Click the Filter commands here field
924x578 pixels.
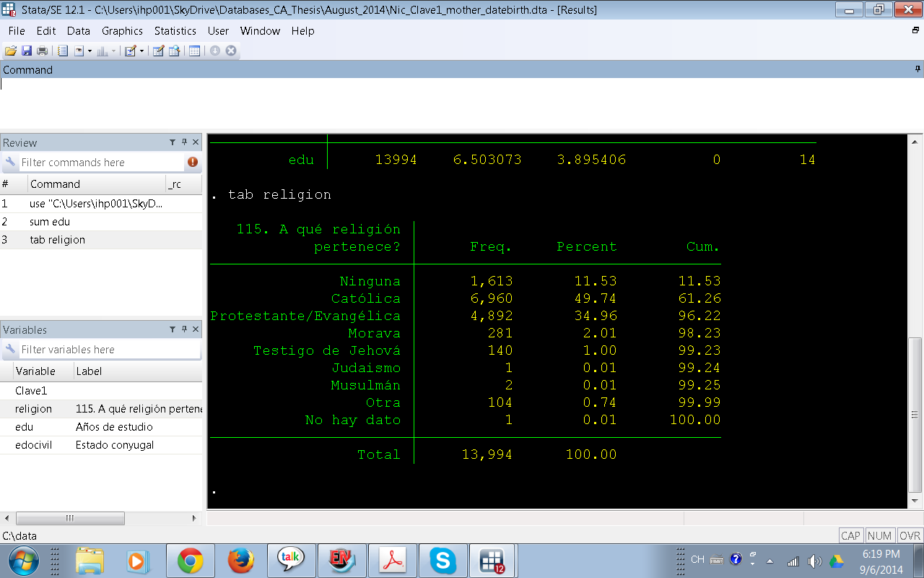(x=101, y=163)
